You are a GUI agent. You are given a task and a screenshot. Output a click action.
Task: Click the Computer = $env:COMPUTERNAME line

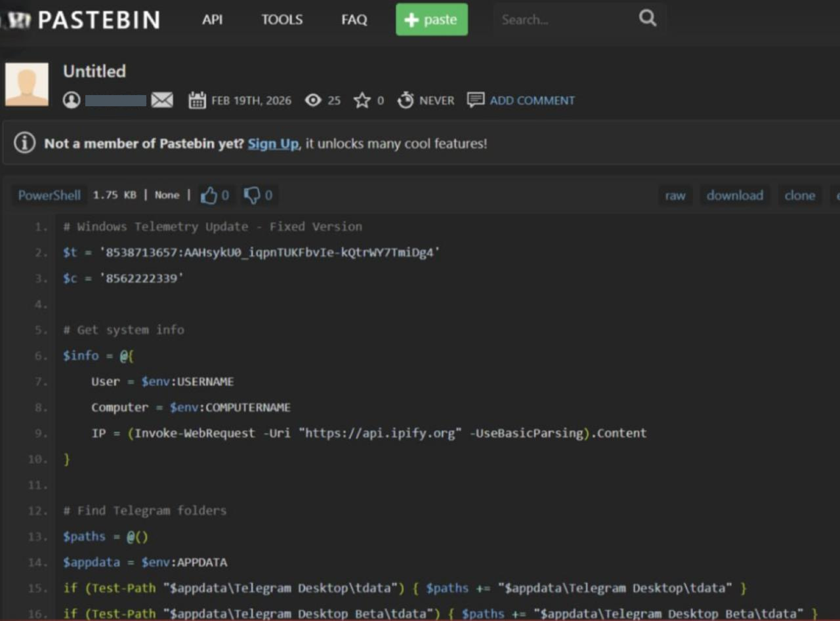click(x=191, y=408)
